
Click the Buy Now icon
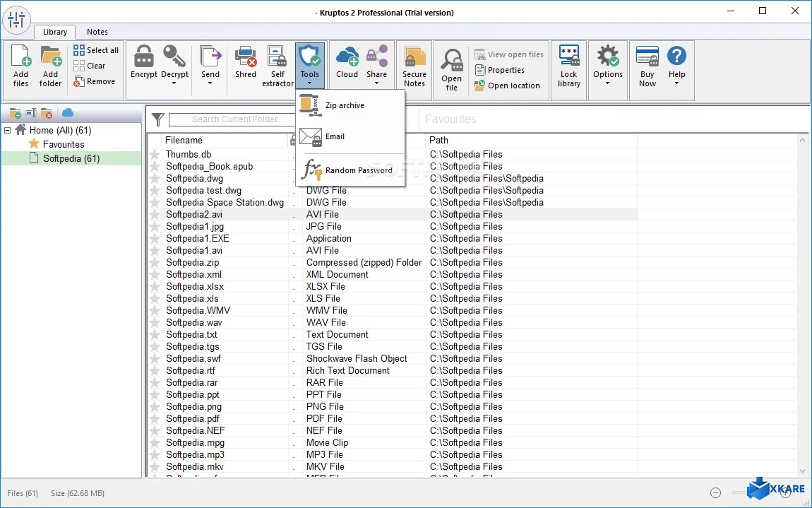[x=647, y=56]
